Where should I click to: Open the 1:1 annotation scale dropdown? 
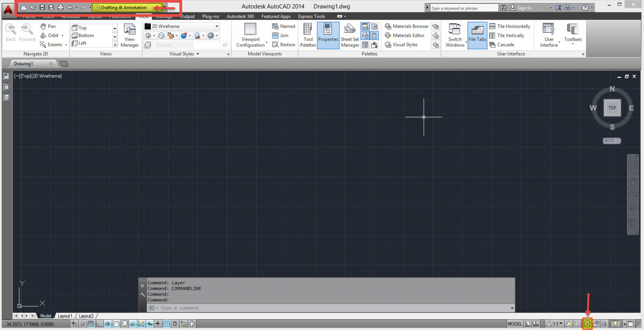[x=555, y=324]
